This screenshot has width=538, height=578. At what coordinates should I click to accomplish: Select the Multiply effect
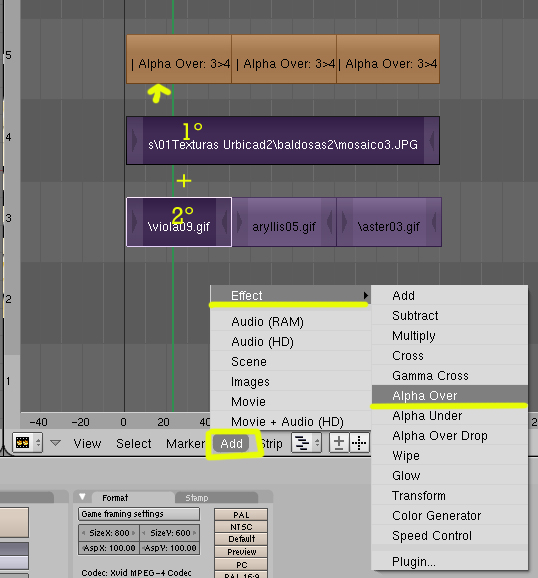(x=450, y=335)
